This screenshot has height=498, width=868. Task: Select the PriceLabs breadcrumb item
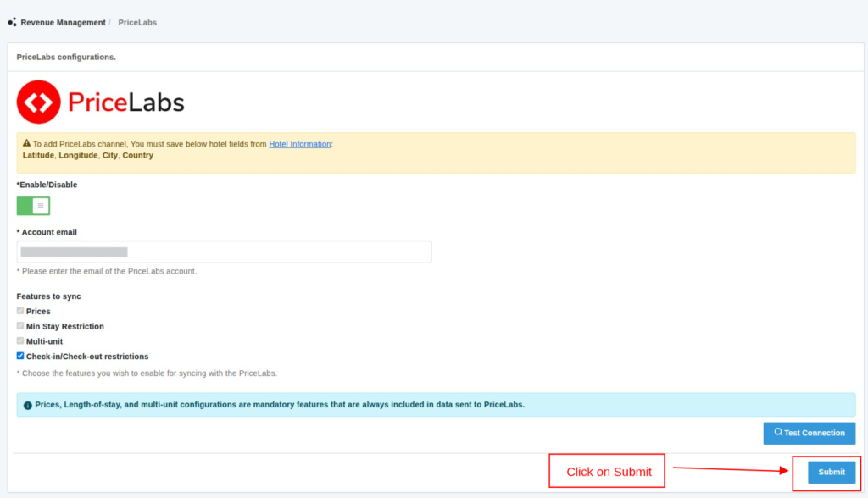(x=137, y=23)
